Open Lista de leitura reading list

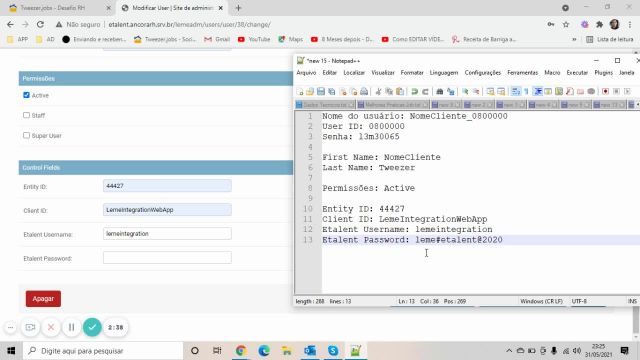point(610,40)
